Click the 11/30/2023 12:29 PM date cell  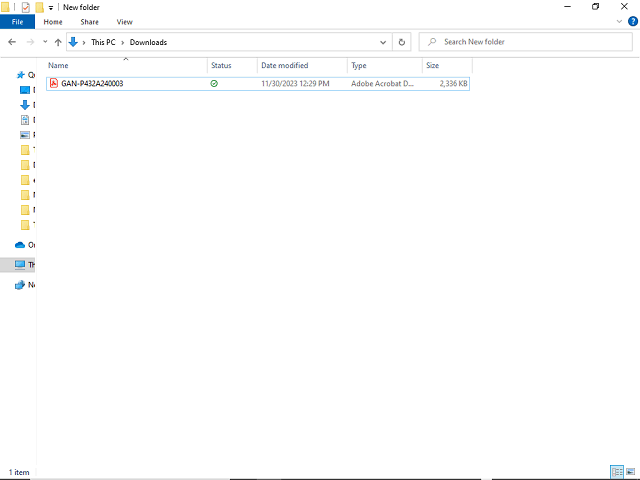pyautogui.click(x=295, y=84)
